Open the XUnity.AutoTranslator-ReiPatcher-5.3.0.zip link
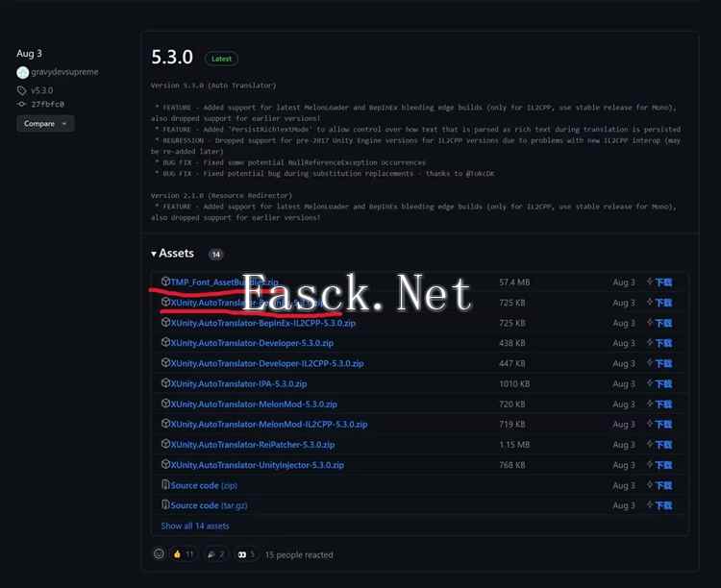This screenshot has width=721, height=588. pos(252,445)
